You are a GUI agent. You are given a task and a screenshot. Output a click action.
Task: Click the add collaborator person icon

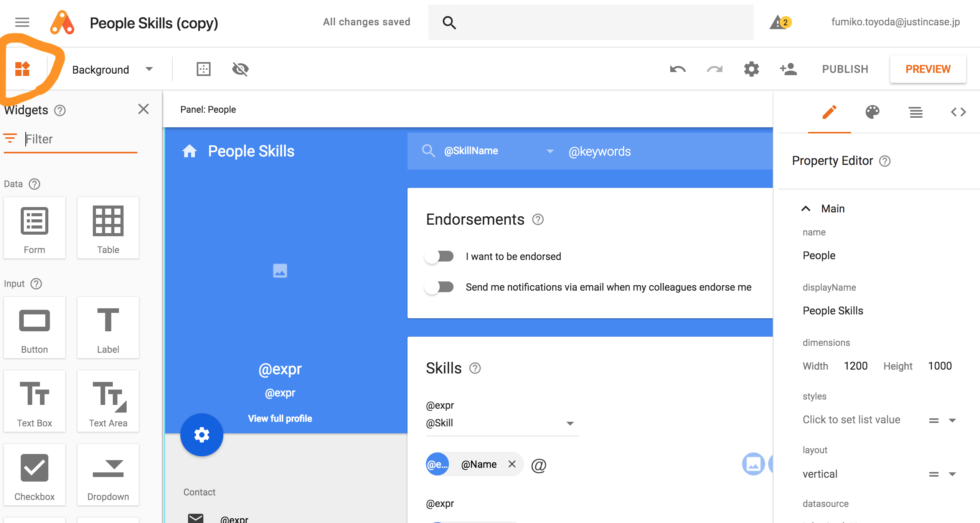(x=788, y=69)
